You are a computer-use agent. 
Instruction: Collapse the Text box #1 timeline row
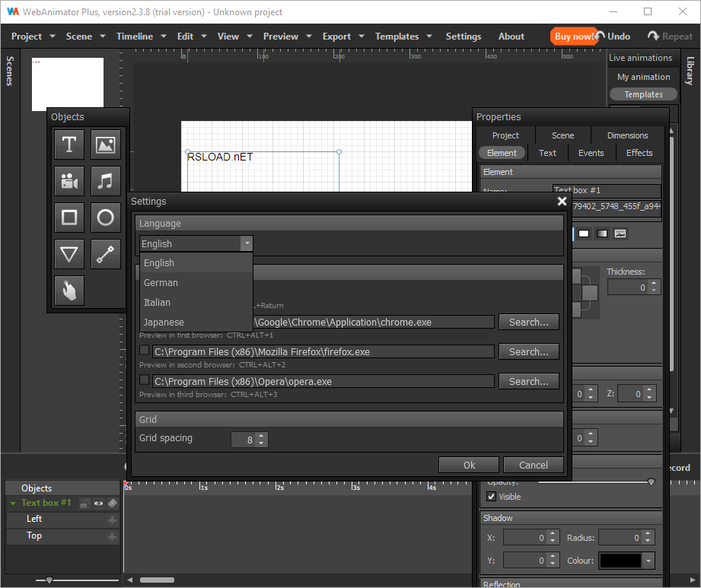point(13,503)
